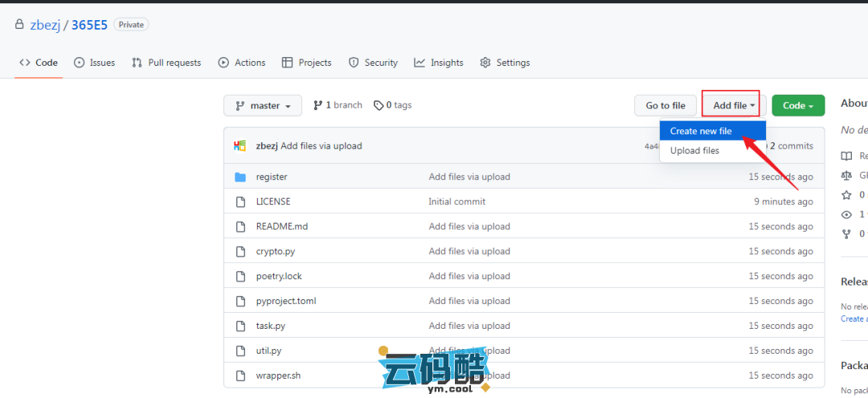This screenshot has width=868, height=398.
Task: Go to the Settings tab
Action: pos(505,63)
